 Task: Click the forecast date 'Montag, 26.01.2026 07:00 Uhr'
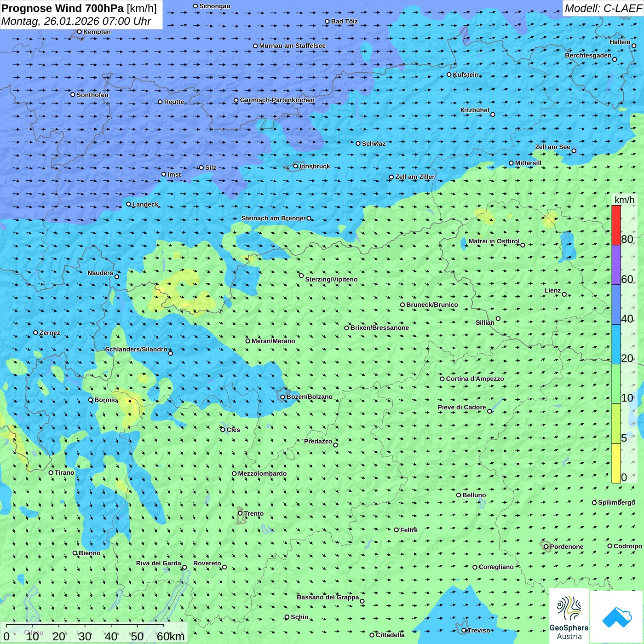click(76, 21)
